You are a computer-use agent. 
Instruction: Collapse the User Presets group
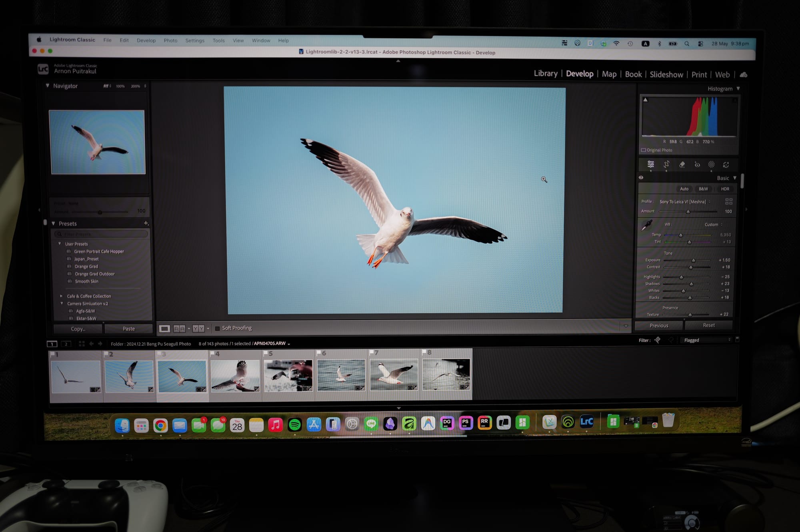(x=60, y=244)
